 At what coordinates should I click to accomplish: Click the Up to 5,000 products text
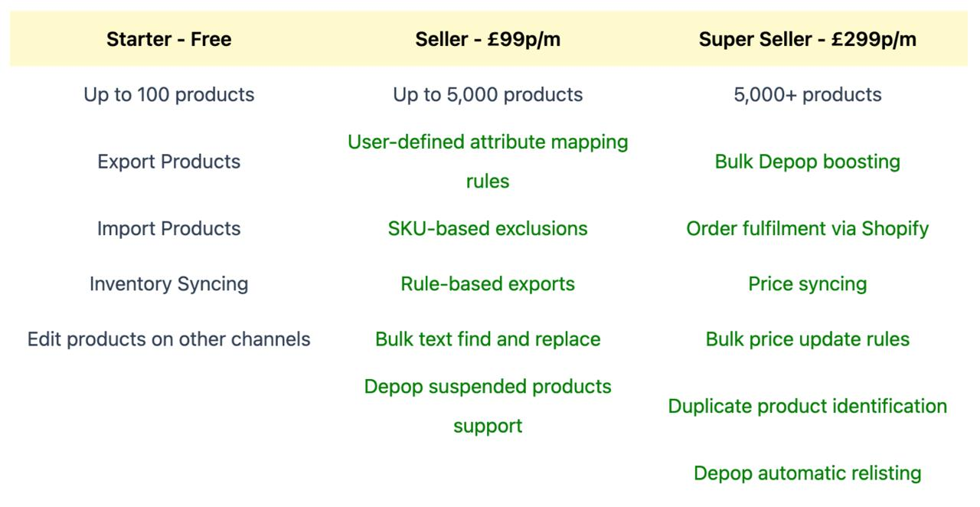tap(488, 94)
